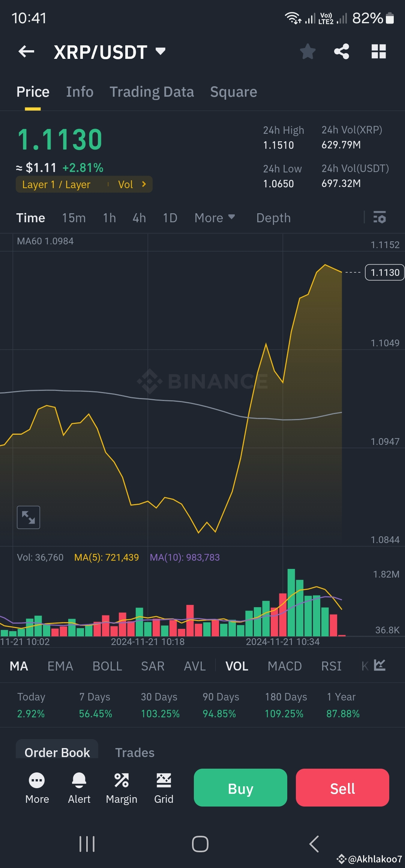405x868 pixels.
Task: Select the 1D chart timeframe
Action: click(x=169, y=218)
